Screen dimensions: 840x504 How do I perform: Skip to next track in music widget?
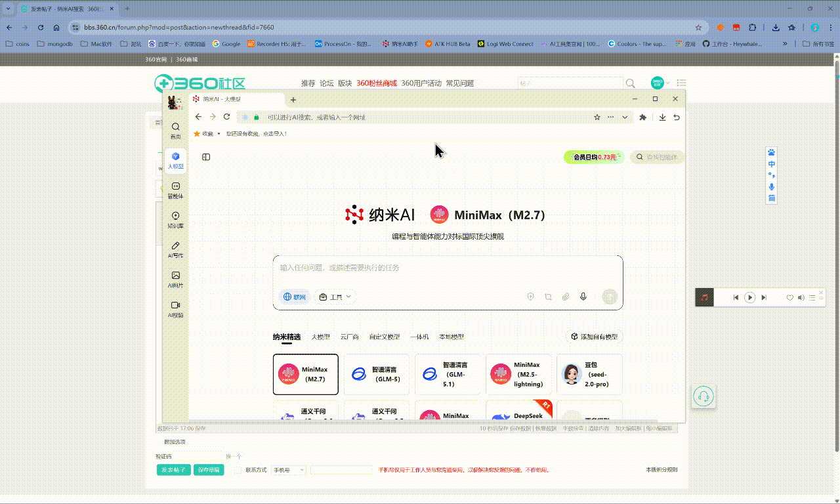click(764, 297)
